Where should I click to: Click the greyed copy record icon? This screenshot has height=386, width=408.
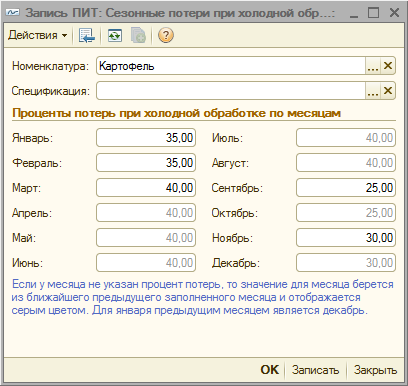coord(138,35)
